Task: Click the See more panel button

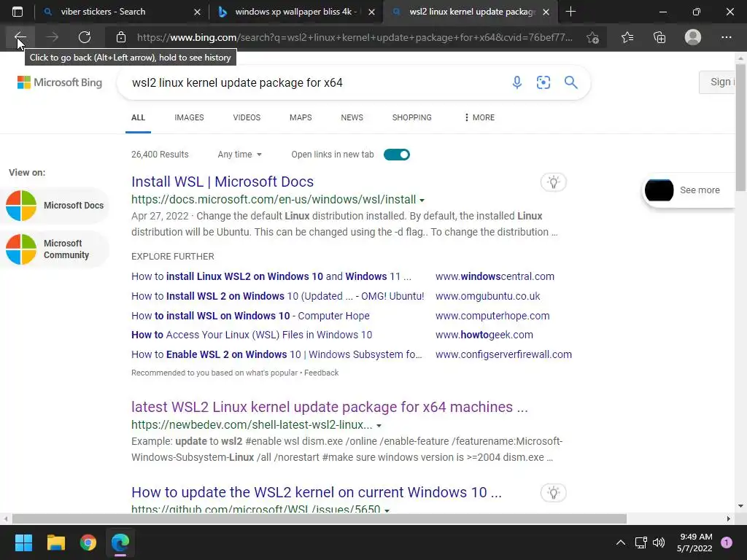Action: 689,190
